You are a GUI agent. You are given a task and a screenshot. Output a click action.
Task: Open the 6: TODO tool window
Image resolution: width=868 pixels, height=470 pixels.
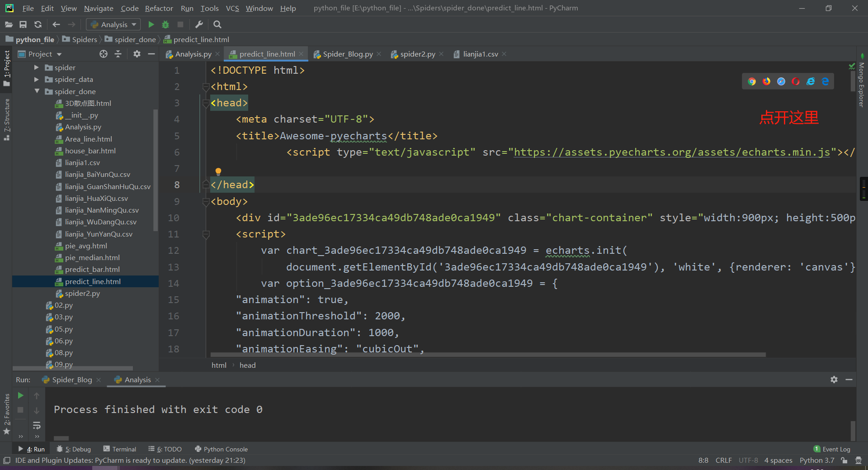[x=165, y=449]
